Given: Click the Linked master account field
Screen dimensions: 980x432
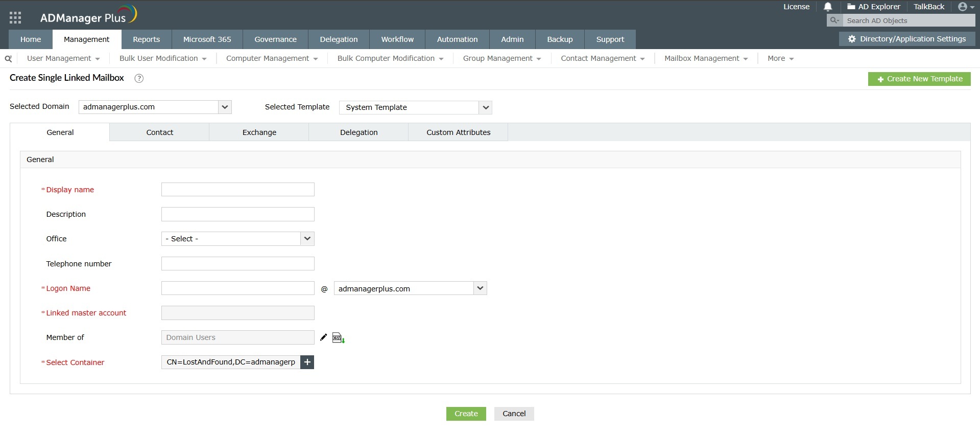Looking at the screenshot, I should point(238,313).
